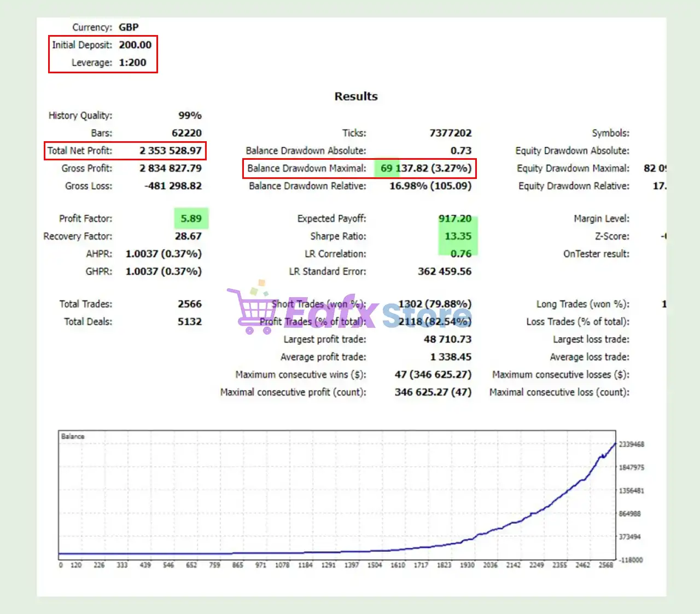Screen dimensions: 700x614
Task: Select the Equity Drawdown Relative label
Action: click(x=574, y=186)
